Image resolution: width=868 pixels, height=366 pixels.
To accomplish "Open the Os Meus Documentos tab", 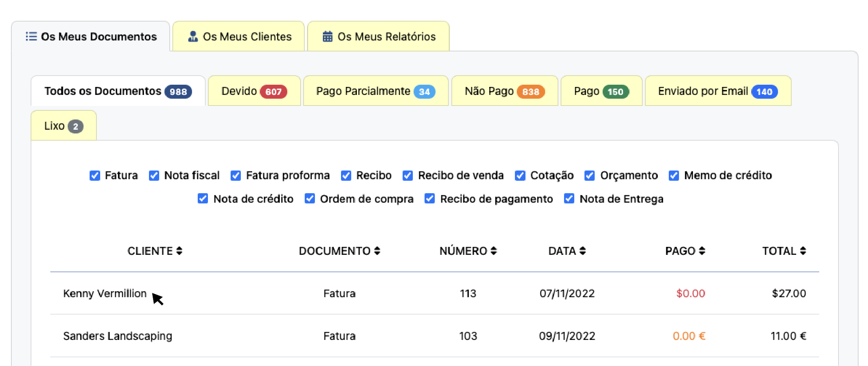I will 91,36.
